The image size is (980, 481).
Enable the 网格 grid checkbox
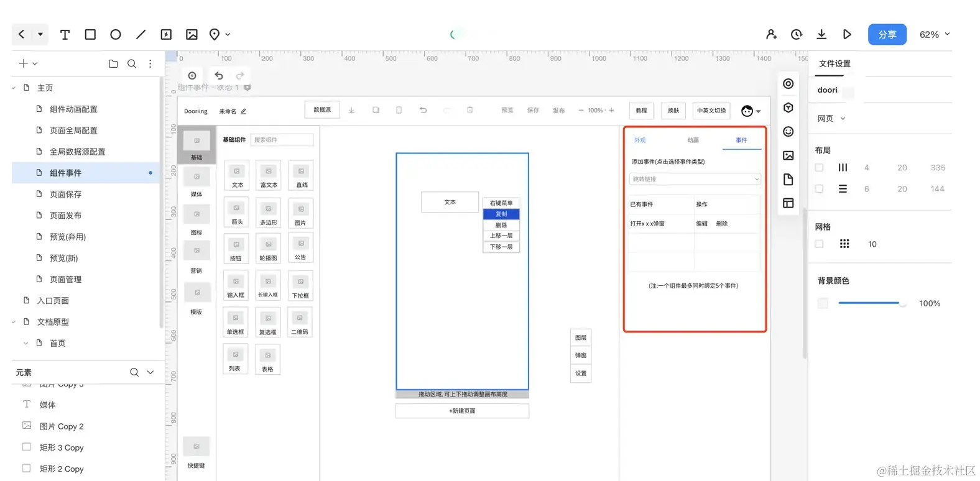pyautogui.click(x=819, y=244)
